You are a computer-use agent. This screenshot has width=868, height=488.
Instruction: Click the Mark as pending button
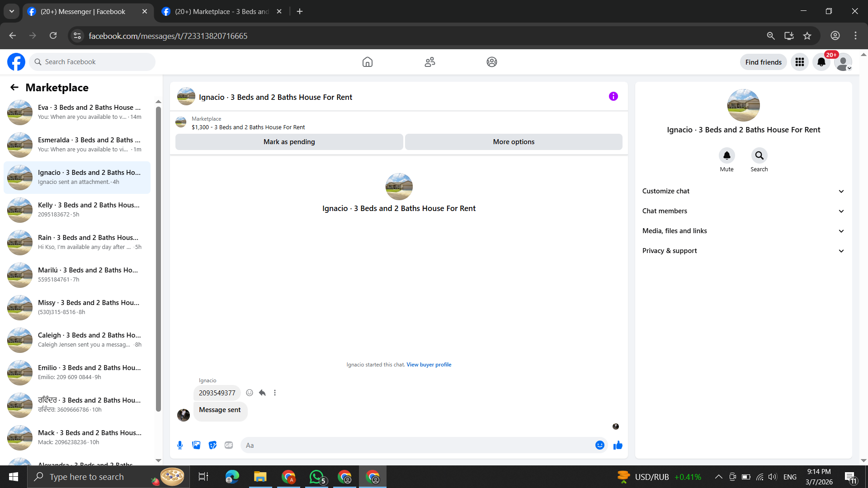pos(289,142)
